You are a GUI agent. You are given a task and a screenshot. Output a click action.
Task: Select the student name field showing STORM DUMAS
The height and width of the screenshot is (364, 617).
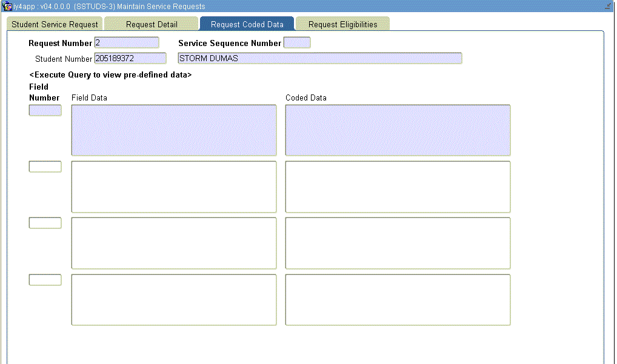(319, 58)
